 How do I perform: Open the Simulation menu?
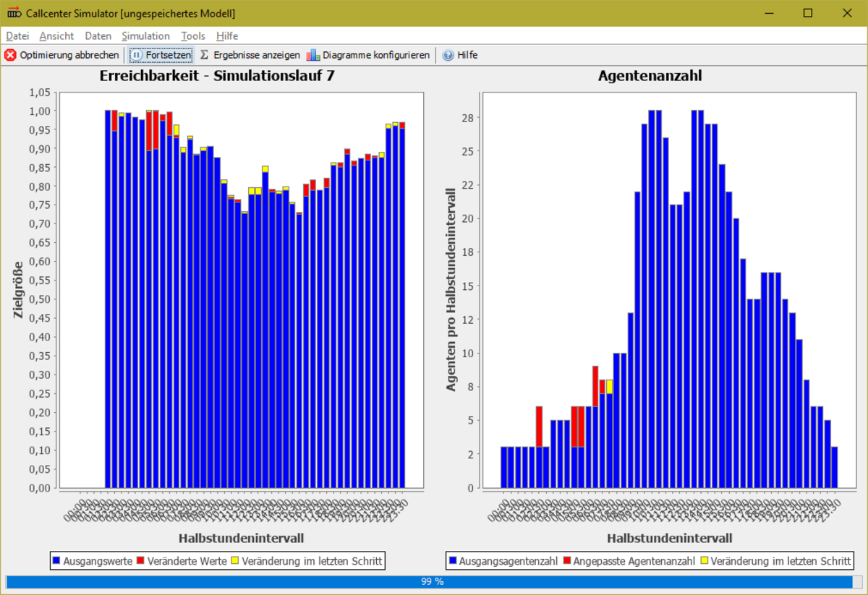tap(145, 35)
